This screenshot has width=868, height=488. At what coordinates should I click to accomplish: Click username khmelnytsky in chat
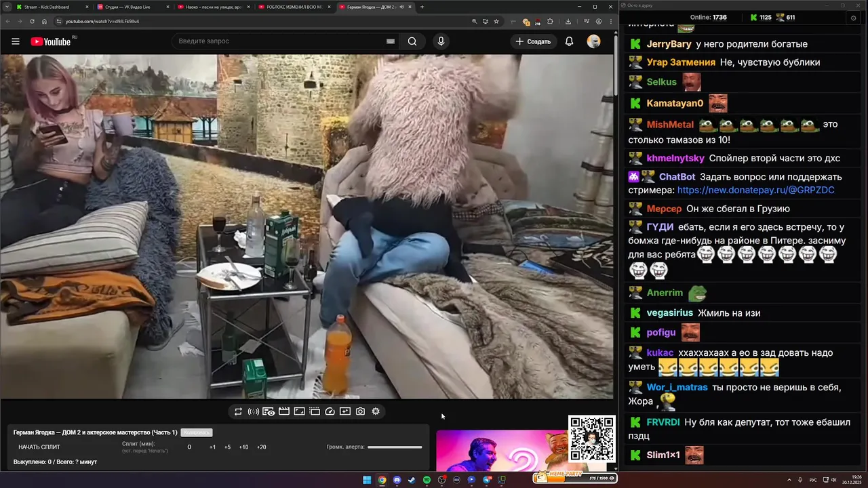coord(675,159)
